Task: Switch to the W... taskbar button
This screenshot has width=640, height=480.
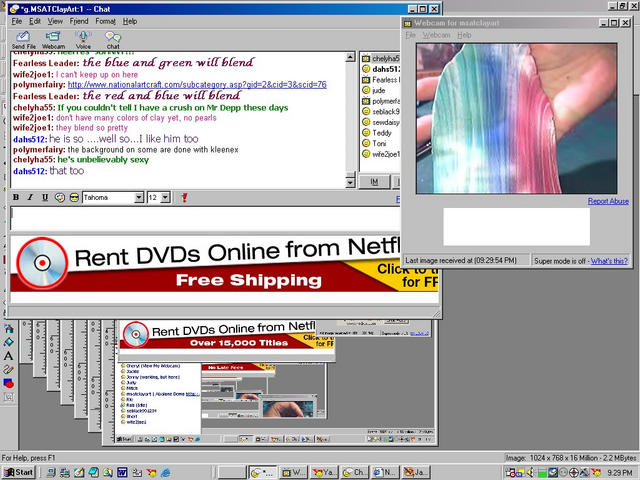Action: tap(293, 472)
